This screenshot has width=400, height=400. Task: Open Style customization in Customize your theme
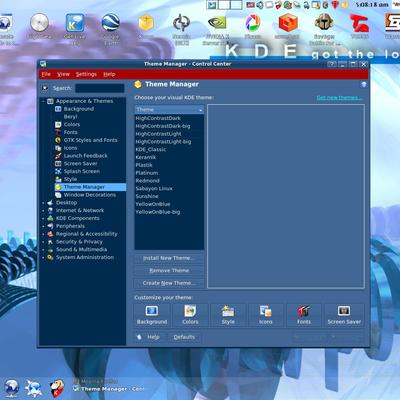228,315
